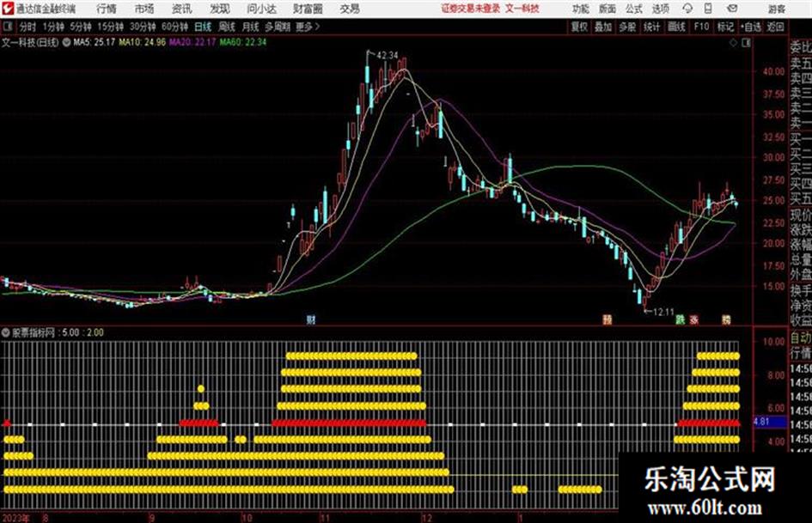812x523 pixels.
Task: Open the 资讯 menu
Action: click(182, 9)
